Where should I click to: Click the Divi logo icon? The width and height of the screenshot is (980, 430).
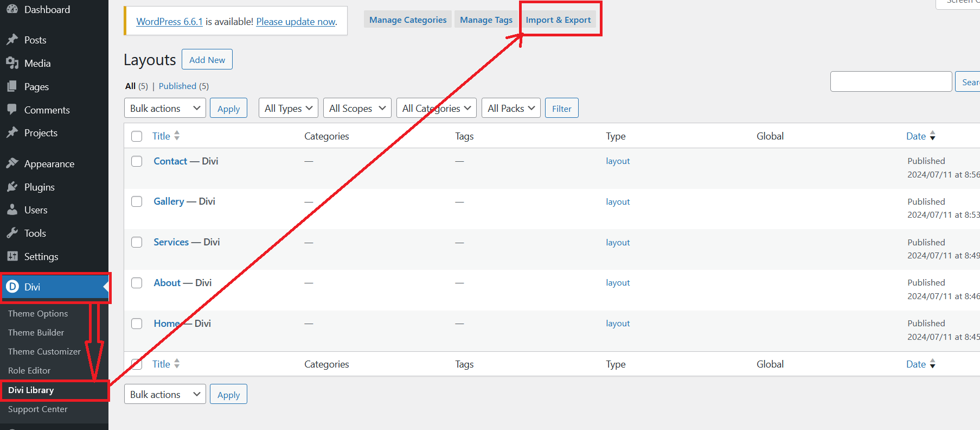12,286
